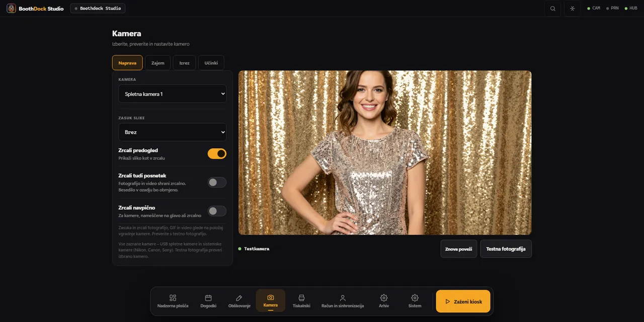This screenshot has width=644, height=322.
Task: Open the search icon button
Action: click(553, 9)
